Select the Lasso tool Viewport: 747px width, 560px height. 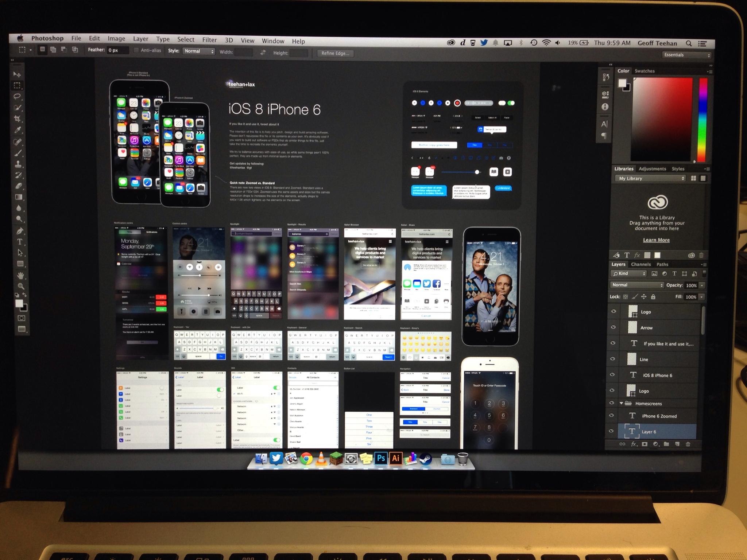(x=17, y=97)
